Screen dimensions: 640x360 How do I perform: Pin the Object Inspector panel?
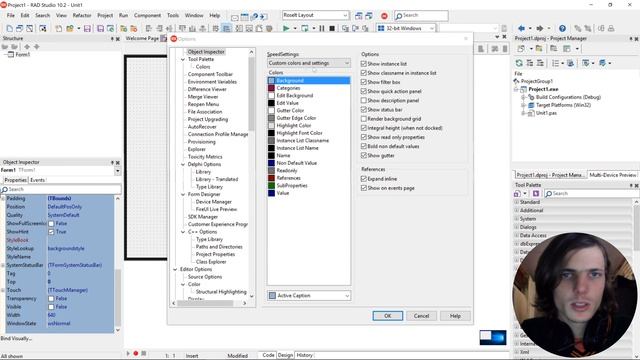pyautogui.click(x=112, y=162)
